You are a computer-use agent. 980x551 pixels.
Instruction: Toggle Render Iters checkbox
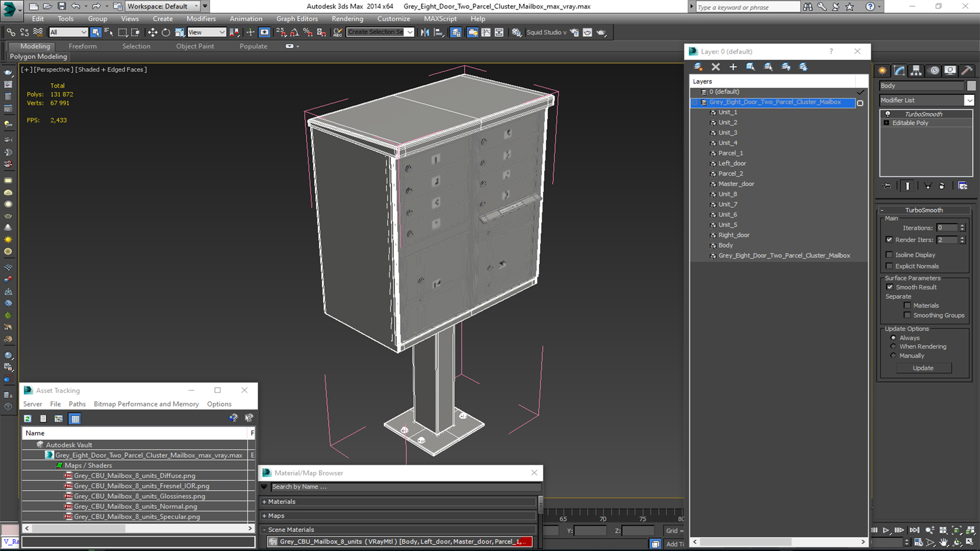(x=889, y=239)
